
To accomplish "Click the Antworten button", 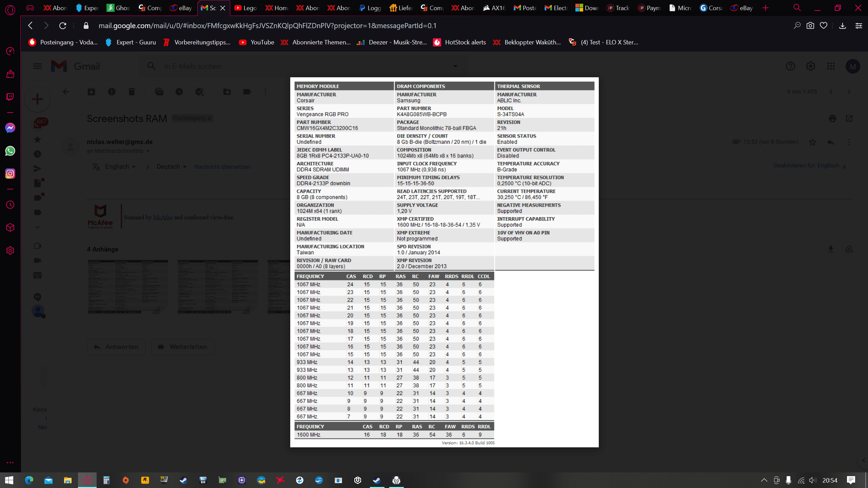I will (116, 347).
